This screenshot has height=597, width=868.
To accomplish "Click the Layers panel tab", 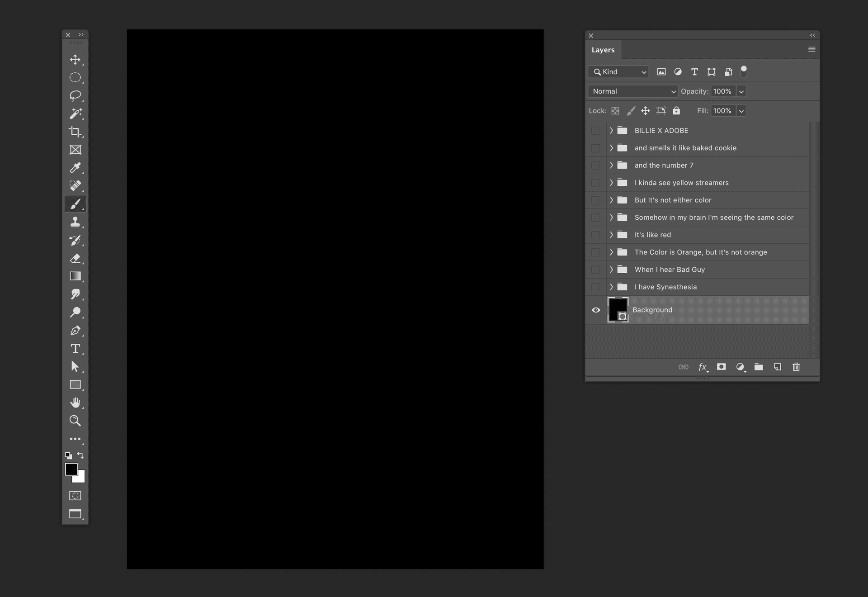I will pyautogui.click(x=603, y=49).
